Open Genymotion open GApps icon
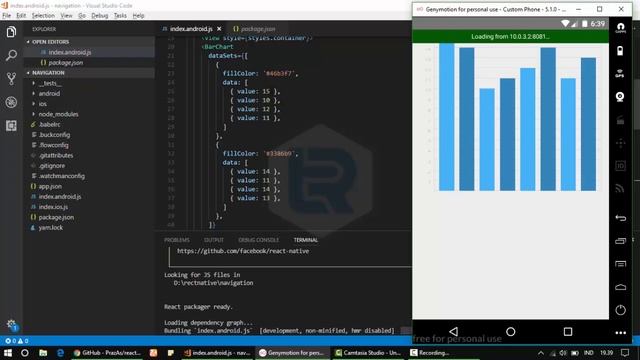640x360 pixels. coord(620,28)
